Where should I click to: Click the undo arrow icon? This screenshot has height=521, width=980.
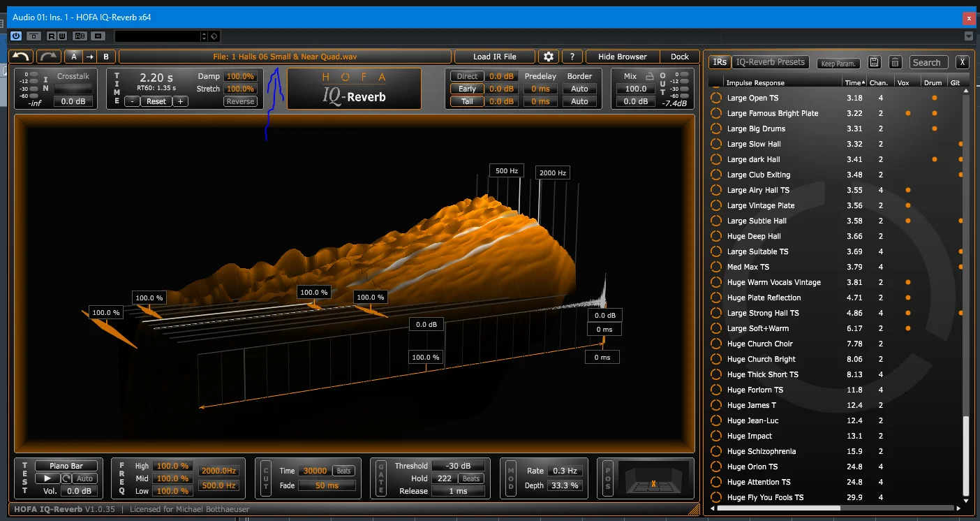point(22,57)
